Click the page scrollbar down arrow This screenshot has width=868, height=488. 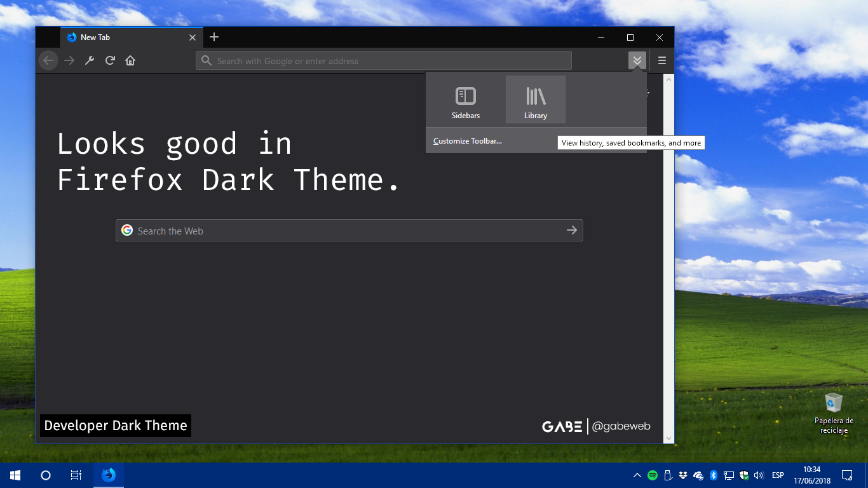[x=668, y=438]
